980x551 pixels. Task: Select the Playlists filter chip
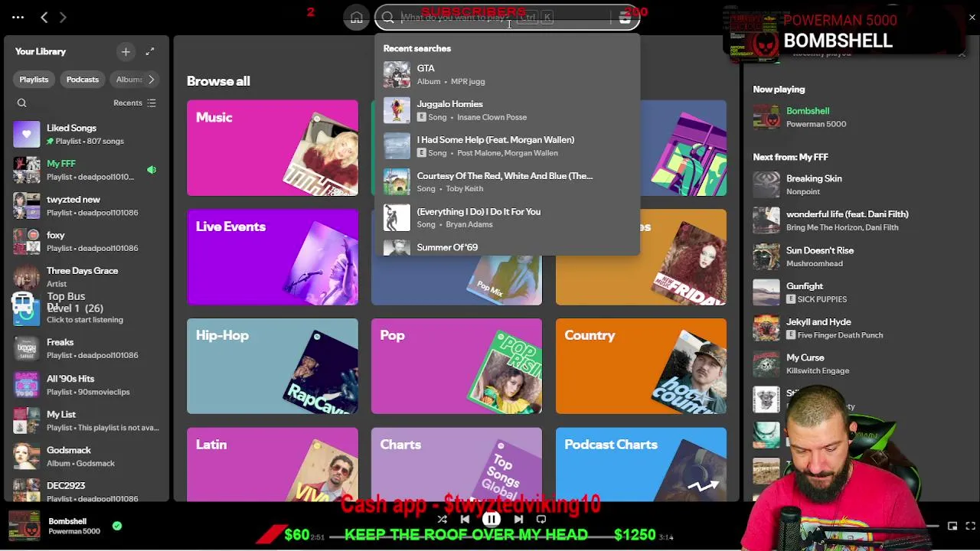34,80
